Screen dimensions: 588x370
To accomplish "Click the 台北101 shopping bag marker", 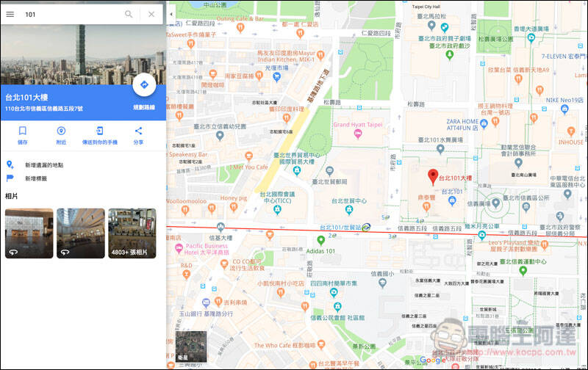I will tap(452, 200).
